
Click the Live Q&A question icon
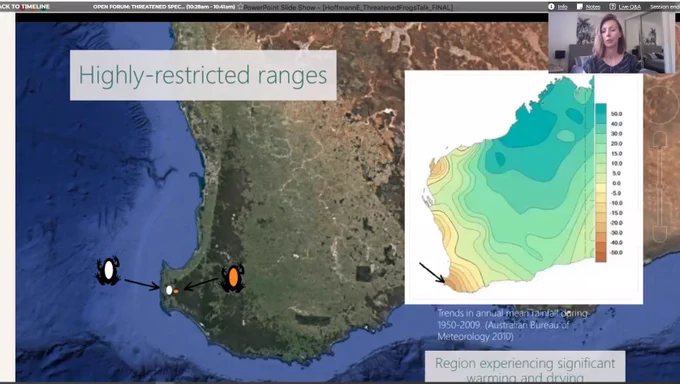click(x=612, y=7)
